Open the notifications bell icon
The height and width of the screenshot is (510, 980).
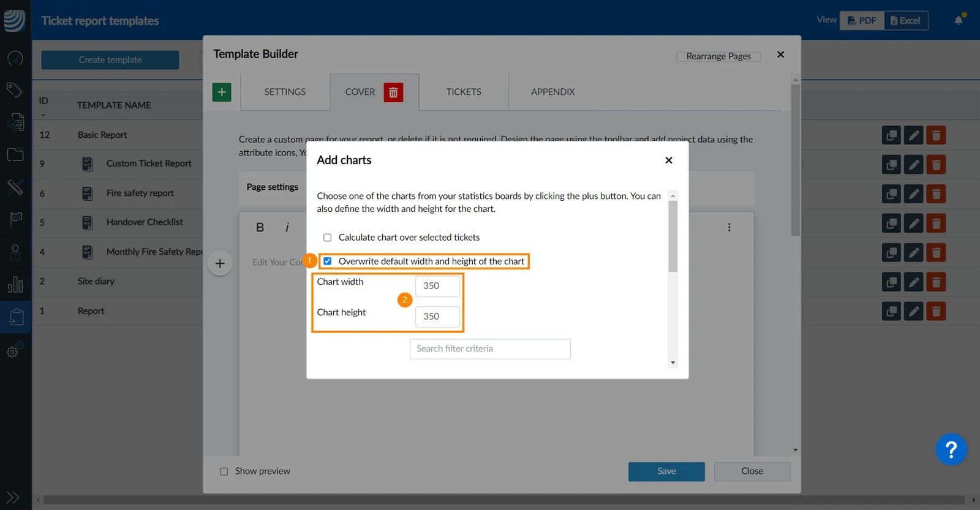pos(959,20)
